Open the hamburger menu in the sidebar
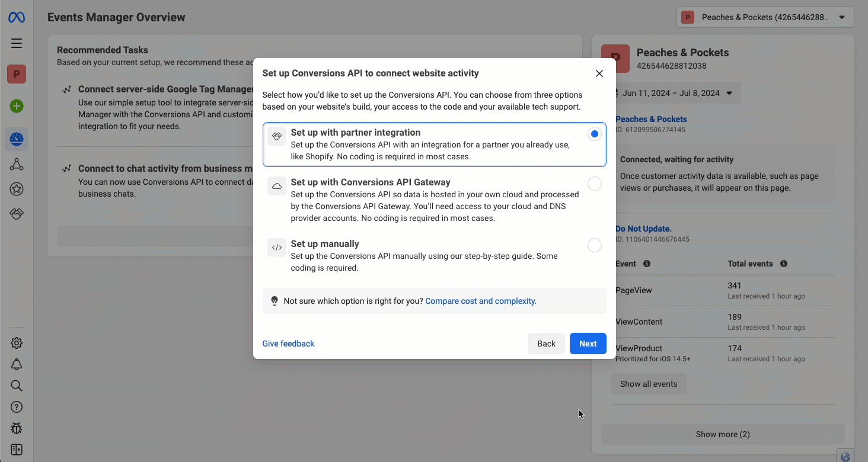The image size is (868, 462). pyautogui.click(x=17, y=43)
